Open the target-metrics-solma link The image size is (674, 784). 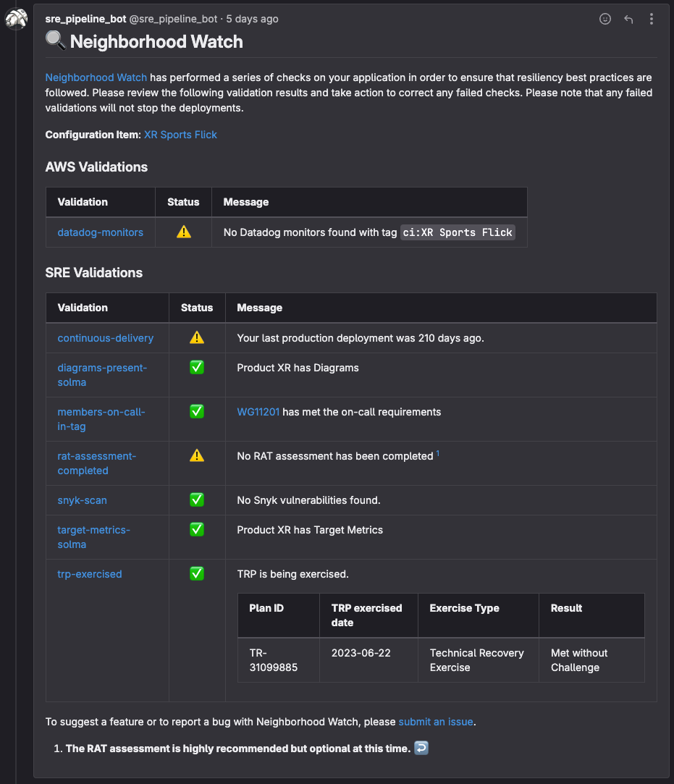tap(93, 537)
